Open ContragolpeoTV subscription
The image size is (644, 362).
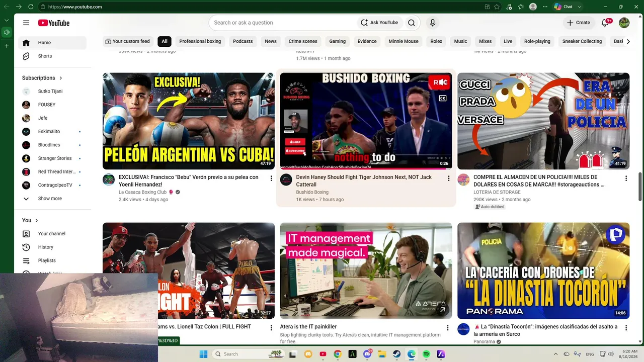[x=52, y=185]
